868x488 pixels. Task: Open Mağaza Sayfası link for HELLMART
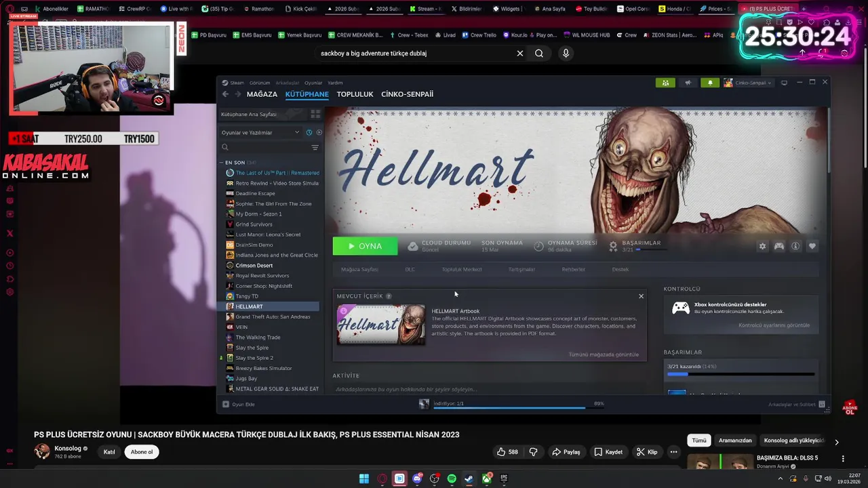pyautogui.click(x=359, y=269)
